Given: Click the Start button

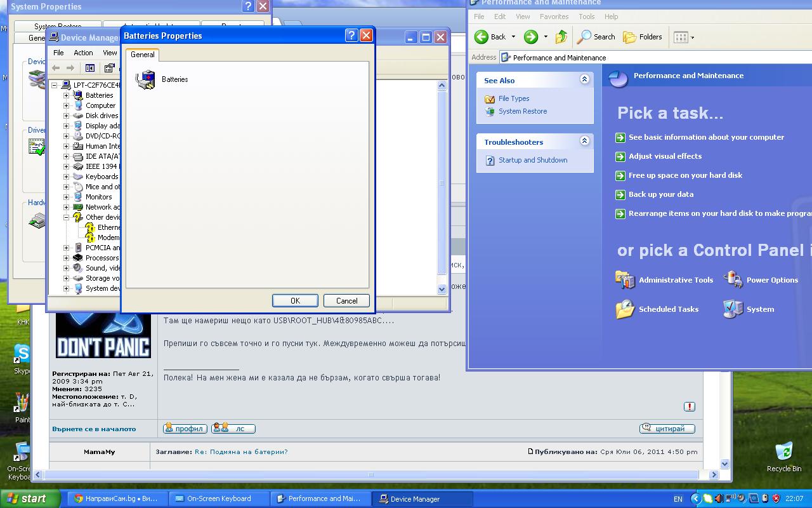Looking at the screenshot, I should [30, 498].
